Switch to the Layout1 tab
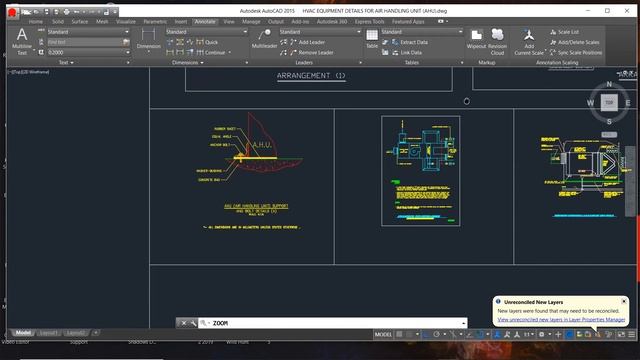Image resolution: width=640 pixels, height=360 pixels. click(49, 333)
